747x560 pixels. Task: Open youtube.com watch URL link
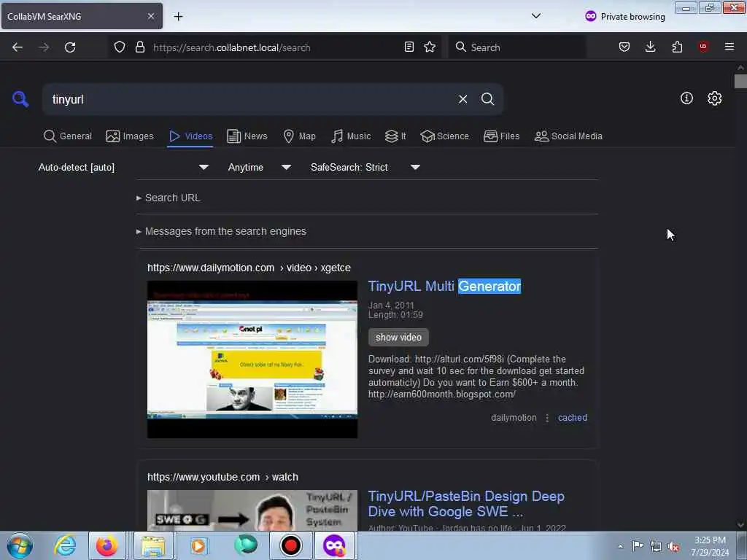pos(222,477)
